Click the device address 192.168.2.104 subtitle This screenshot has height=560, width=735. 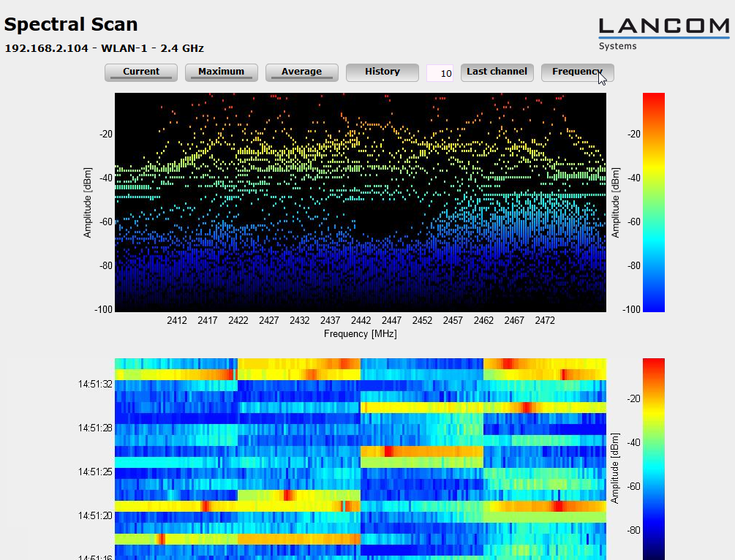pyautogui.click(x=104, y=49)
